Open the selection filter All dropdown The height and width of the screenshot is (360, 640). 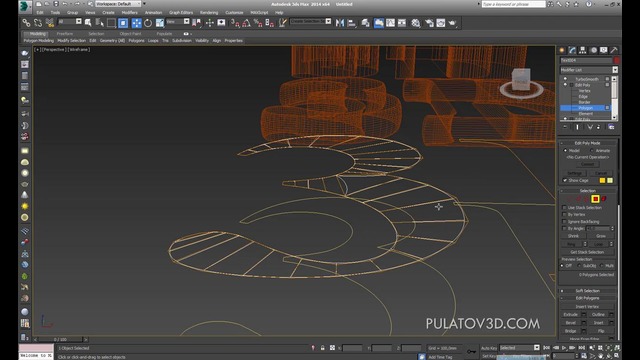(70, 22)
